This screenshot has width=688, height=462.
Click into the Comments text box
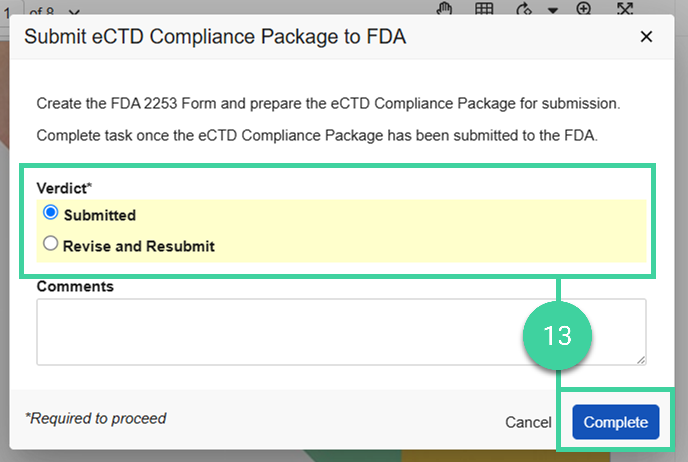click(x=340, y=332)
